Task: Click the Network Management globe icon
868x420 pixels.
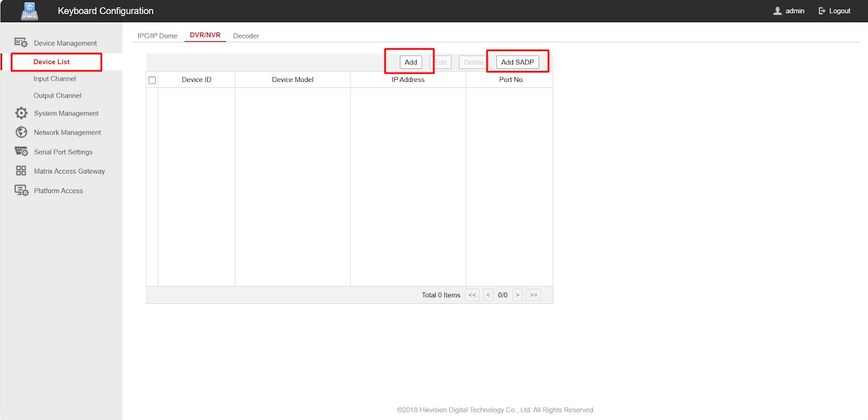Action: pos(21,132)
